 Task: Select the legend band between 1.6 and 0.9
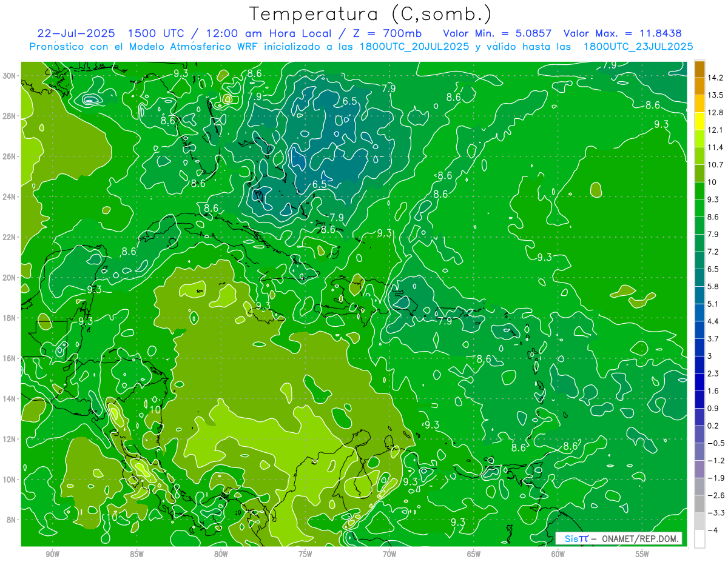point(699,400)
